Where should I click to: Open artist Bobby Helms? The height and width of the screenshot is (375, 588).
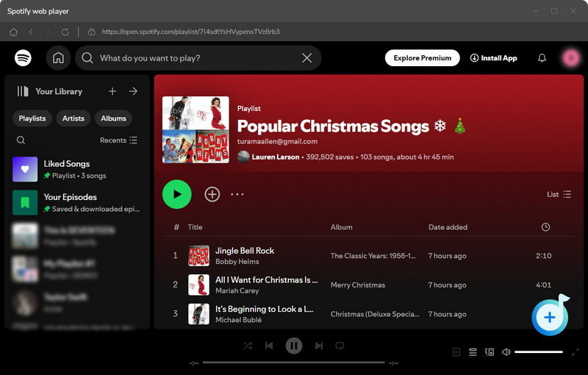[237, 262]
